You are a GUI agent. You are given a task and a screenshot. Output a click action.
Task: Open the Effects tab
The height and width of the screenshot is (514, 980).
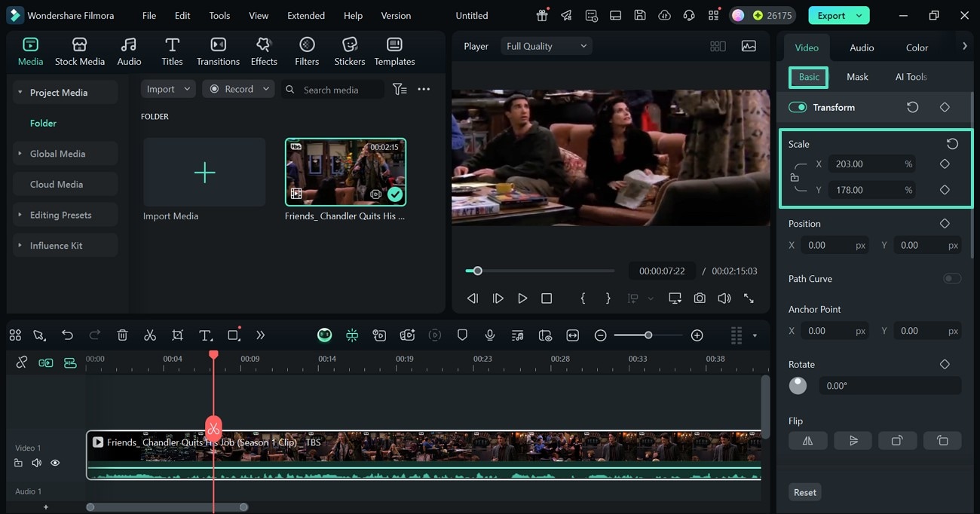pos(264,51)
